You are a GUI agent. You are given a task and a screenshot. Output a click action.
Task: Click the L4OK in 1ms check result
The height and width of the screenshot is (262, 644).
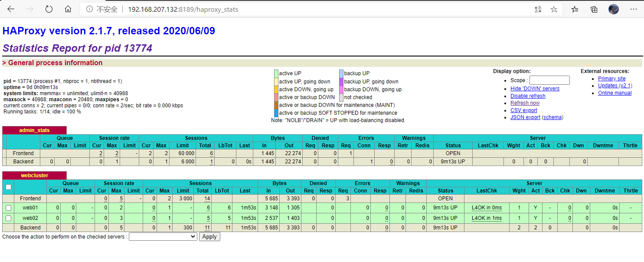pyautogui.click(x=487, y=218)
